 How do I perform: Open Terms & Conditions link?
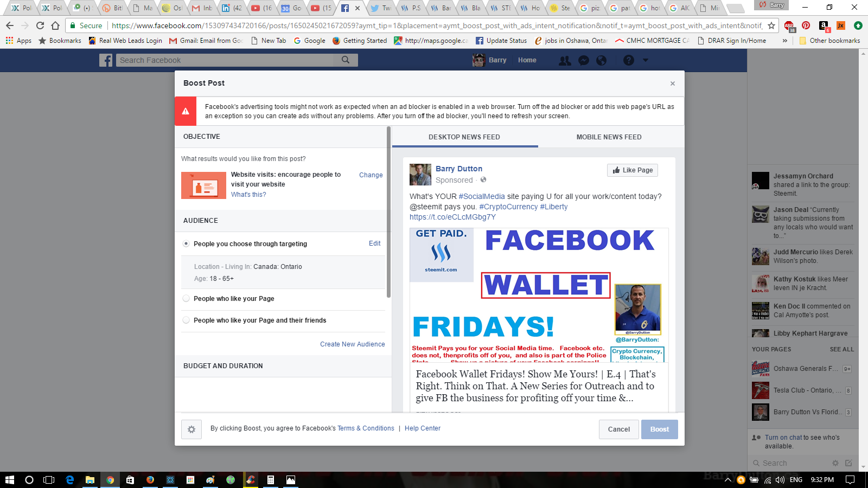tap(366, 428)
